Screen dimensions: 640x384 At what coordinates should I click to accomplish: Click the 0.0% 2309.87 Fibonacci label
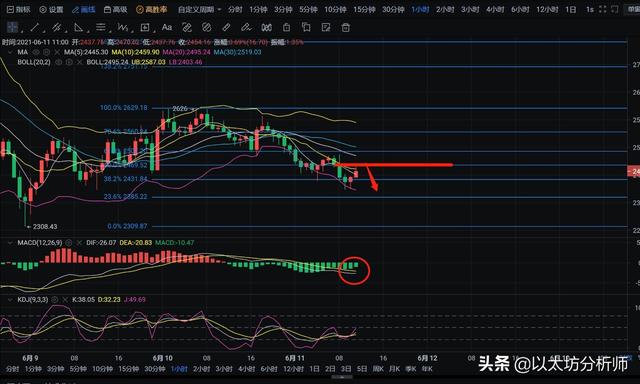127,226
